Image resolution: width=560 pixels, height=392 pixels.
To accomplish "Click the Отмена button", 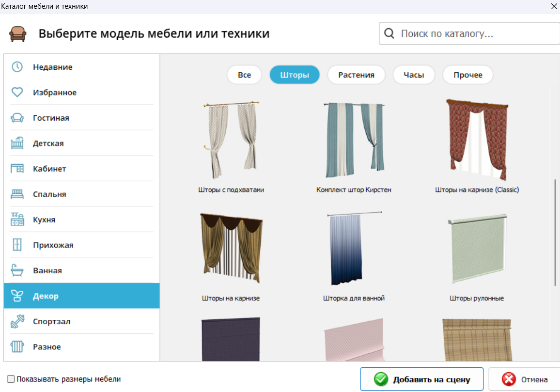I will coord(524,379).
